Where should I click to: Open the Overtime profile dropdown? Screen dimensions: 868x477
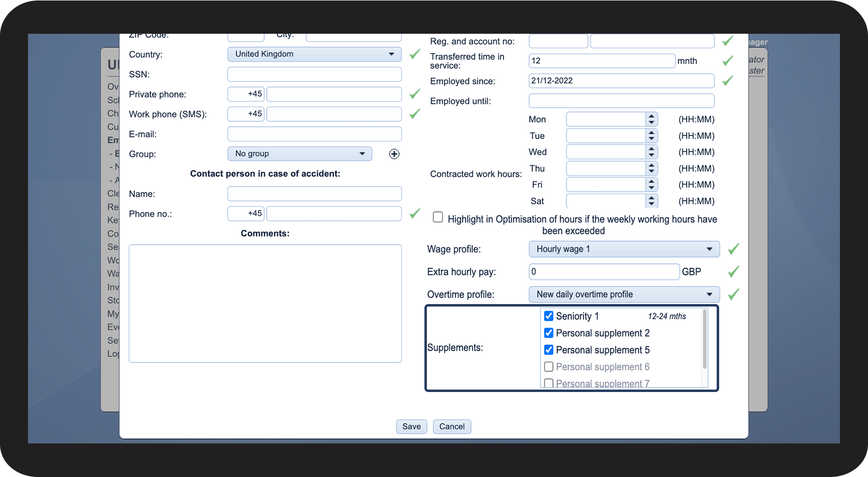coord(624,294)
